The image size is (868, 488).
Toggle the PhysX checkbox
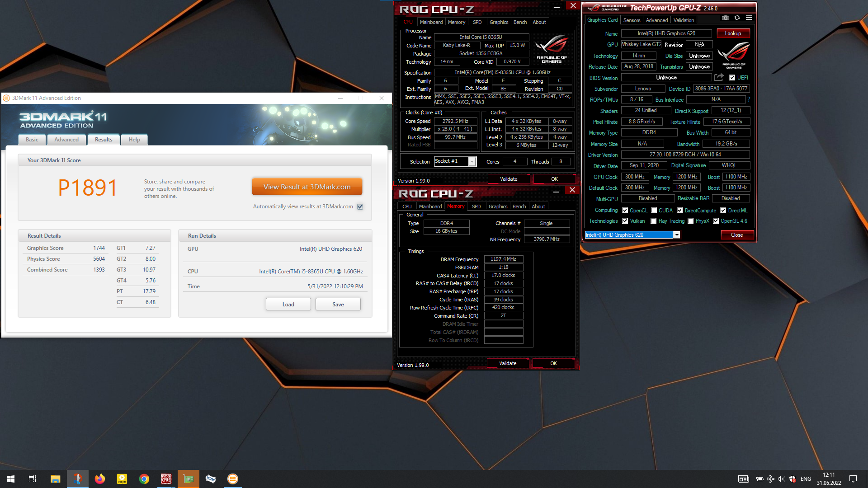(x=690, y=221)
